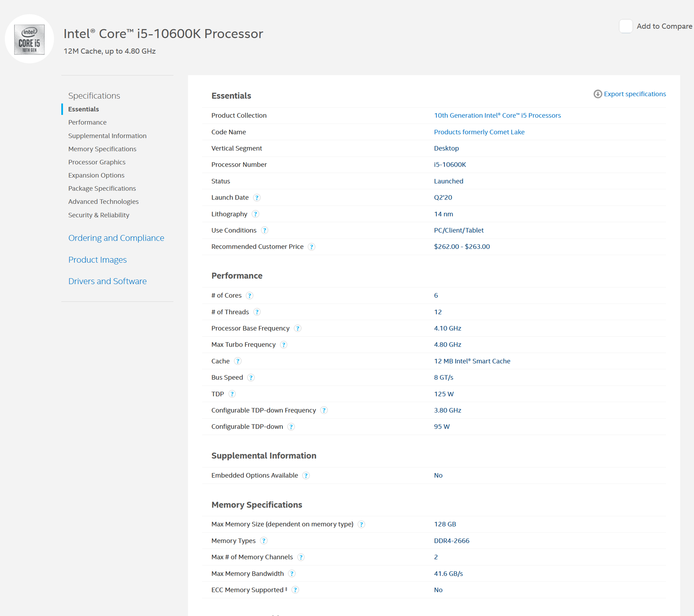Click the Export specifications download icon

(597, 94)
